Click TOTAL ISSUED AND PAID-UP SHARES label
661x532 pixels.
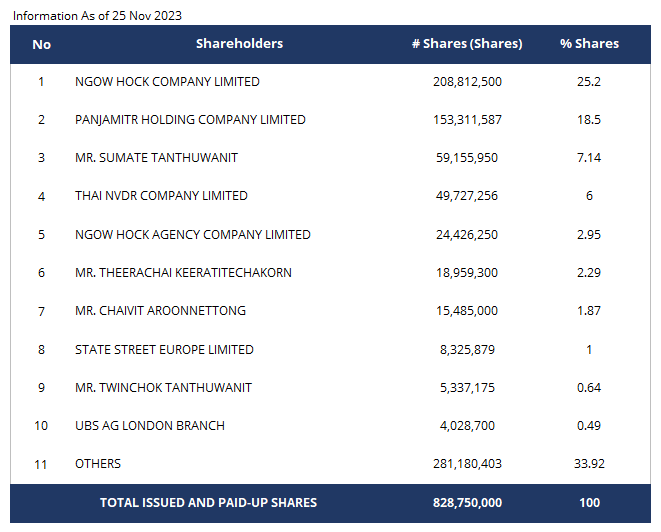208,503
